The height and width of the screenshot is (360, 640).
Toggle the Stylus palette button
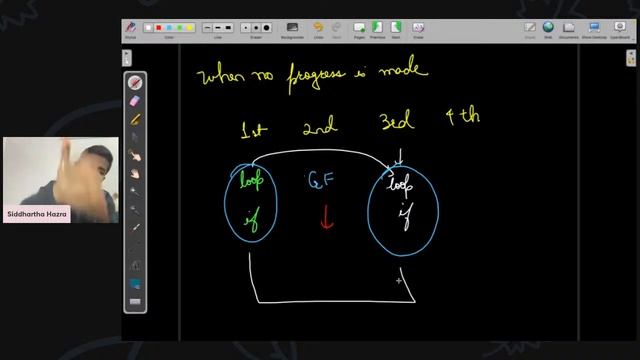tap(131, 29)
